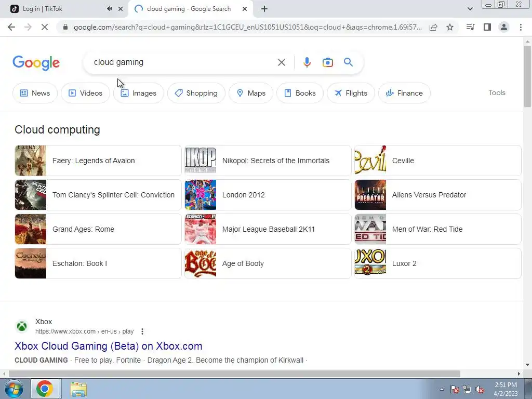The height and width of the screenshot is (399, 532).
Task: Open Tom Clancy's Splinter Cell: Conviction card
Action: (x=98, y=195)
